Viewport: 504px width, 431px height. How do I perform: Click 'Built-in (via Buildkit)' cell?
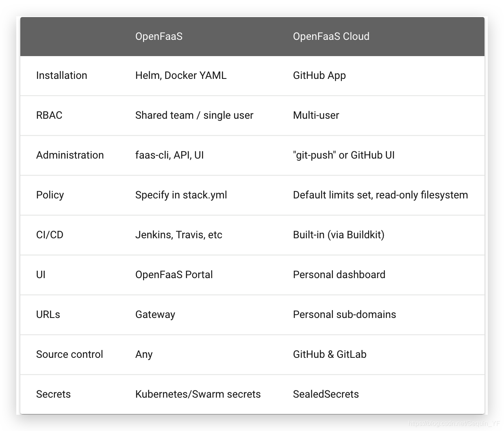pyautogui.click(x=339, y=235)
